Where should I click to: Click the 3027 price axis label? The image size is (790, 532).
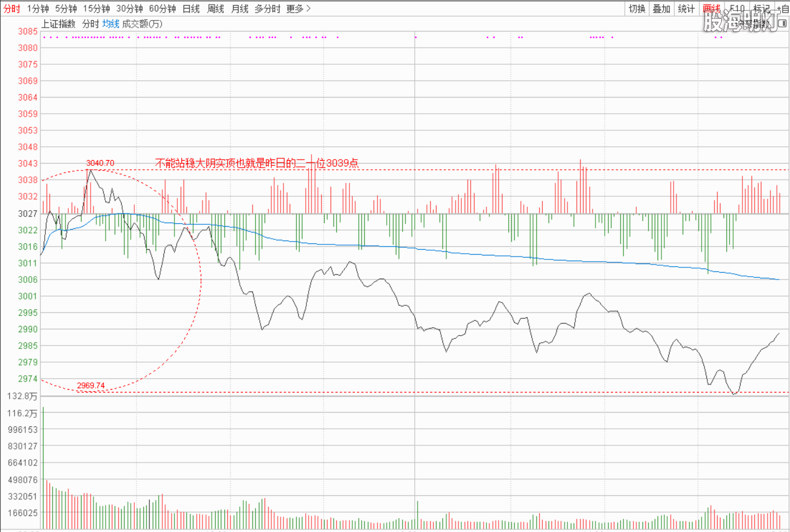tap(28, 213)
